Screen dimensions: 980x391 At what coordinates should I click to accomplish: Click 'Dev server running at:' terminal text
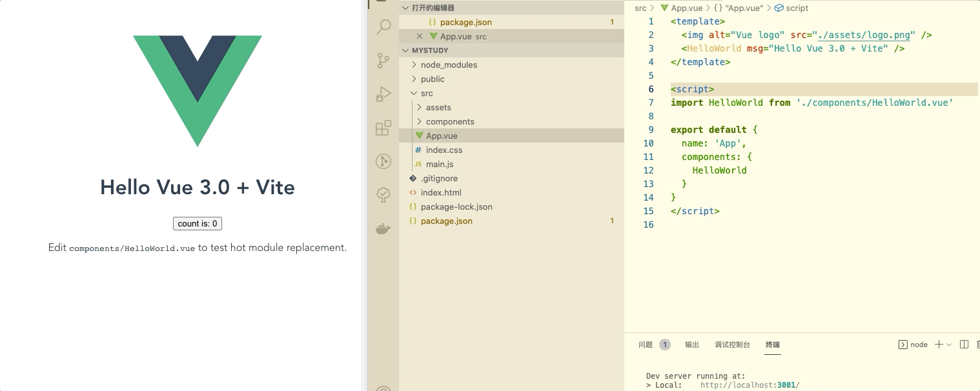pyautogui.click(x=695, y=376)
